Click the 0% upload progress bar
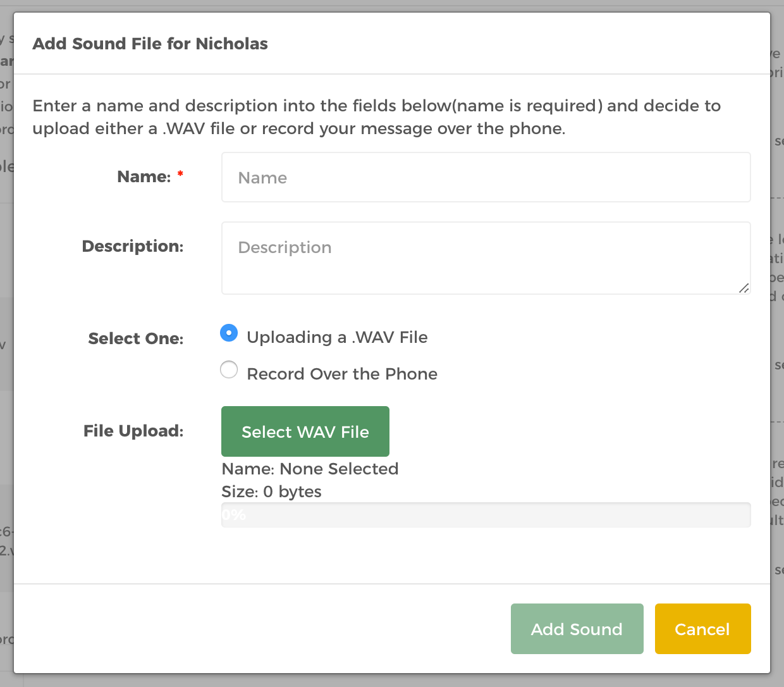The height and width of the screenshot is (687, 784). click(x=486, y=515)
